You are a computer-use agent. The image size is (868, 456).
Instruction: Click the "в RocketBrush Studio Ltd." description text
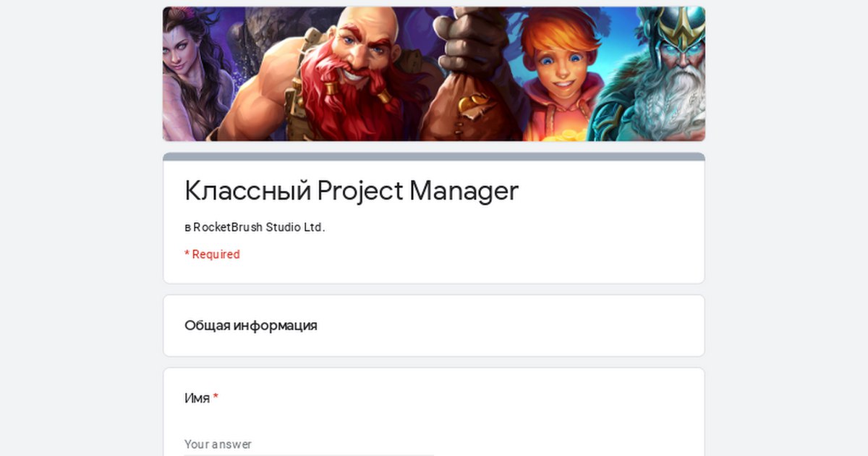coord(255,227)
